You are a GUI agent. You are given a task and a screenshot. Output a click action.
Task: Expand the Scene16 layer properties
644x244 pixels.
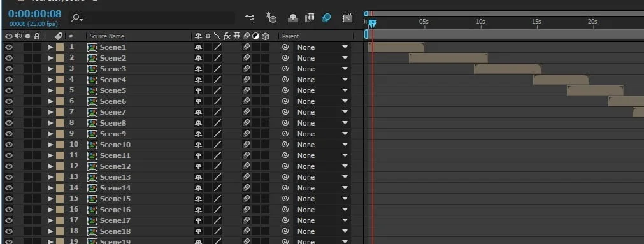pyautogui.click(x=50, y=210)
